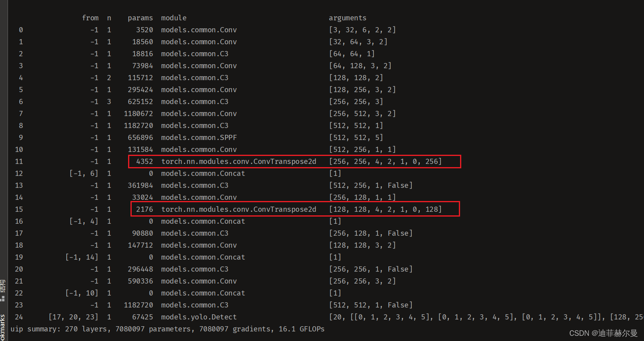Screen dimensions: 644x341
Task: Open the 结构 (Structure) side tab
Action: (x=3, y=286)
